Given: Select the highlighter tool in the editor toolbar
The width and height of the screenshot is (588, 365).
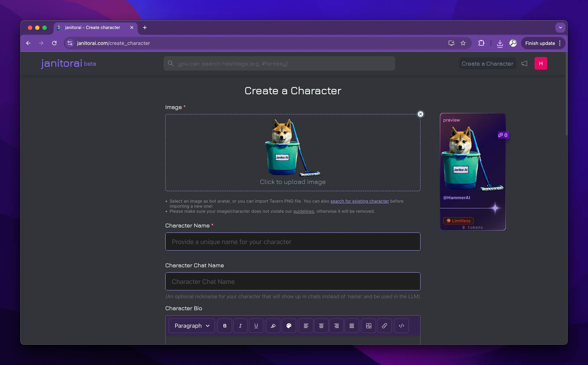Looking at the screenshot, I should click(273, 326).
